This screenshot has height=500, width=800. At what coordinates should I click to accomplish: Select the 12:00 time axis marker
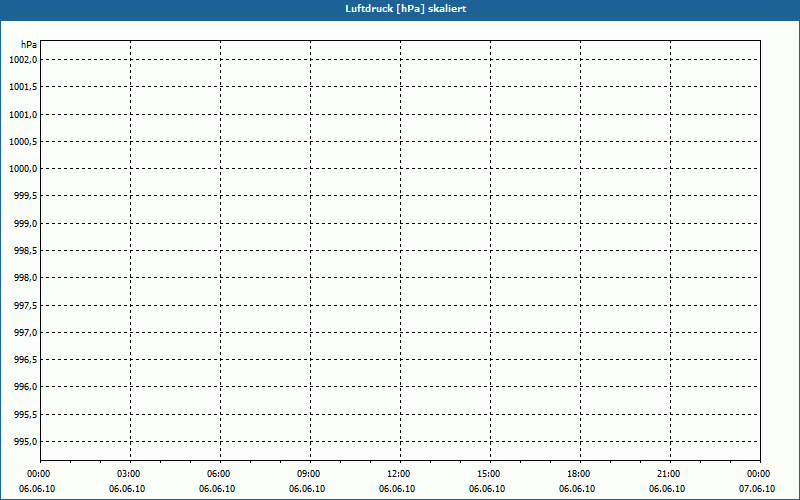(x=399, y=474)
